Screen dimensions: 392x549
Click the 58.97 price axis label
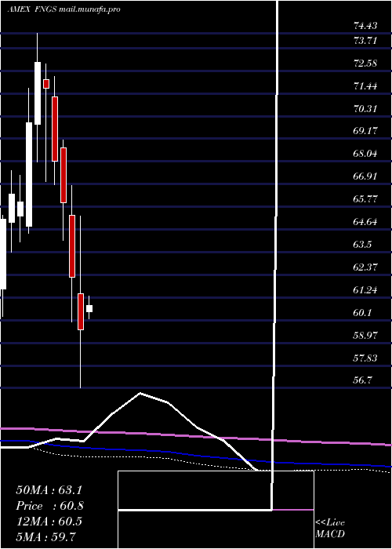365,335
